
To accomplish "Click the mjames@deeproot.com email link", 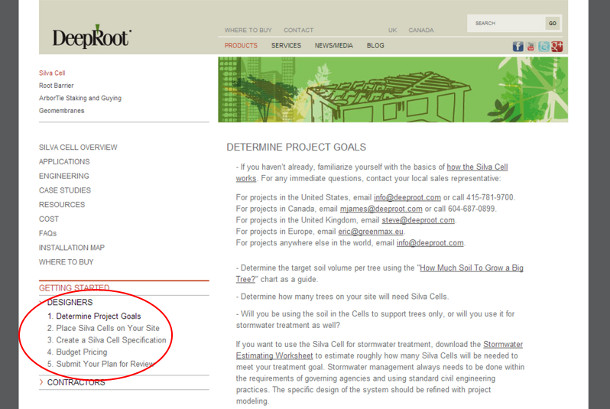I will point(381,209).
